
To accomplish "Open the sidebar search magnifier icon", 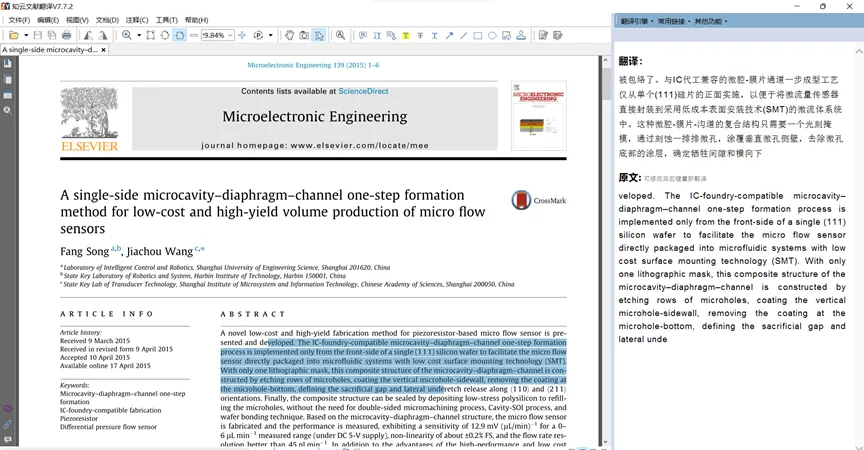I will click(7, 110).
